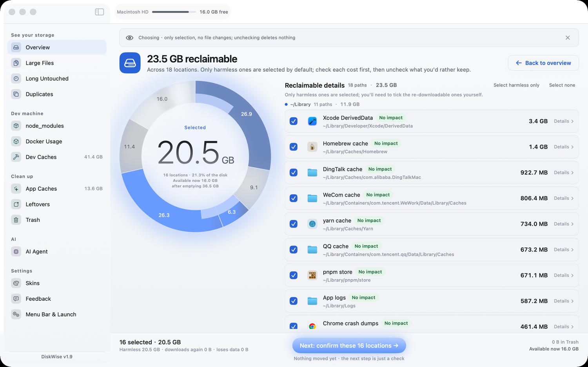Click the Leftovers sidebar icon
The image size is (588, 367).
pos(16,204)
